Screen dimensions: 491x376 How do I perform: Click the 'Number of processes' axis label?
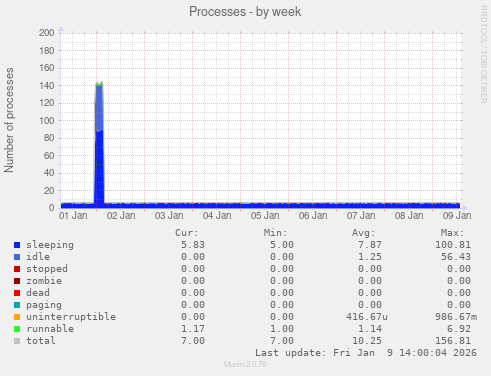tap(9, 120)
